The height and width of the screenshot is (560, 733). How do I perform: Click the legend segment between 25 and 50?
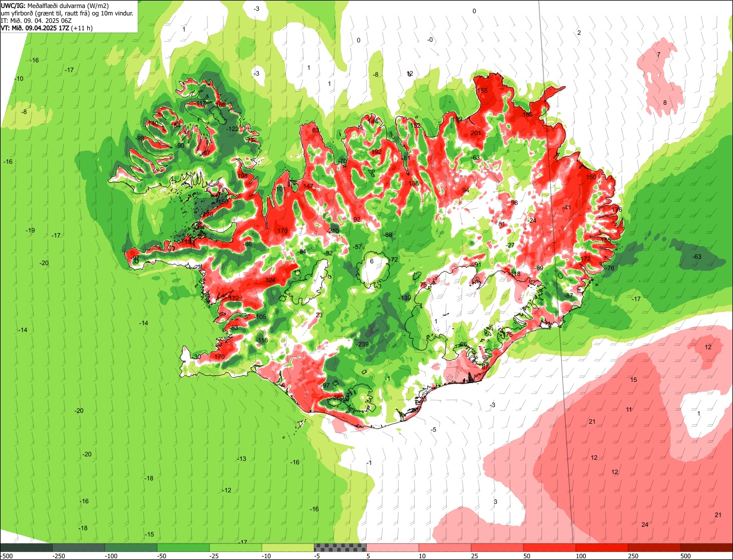497,547
